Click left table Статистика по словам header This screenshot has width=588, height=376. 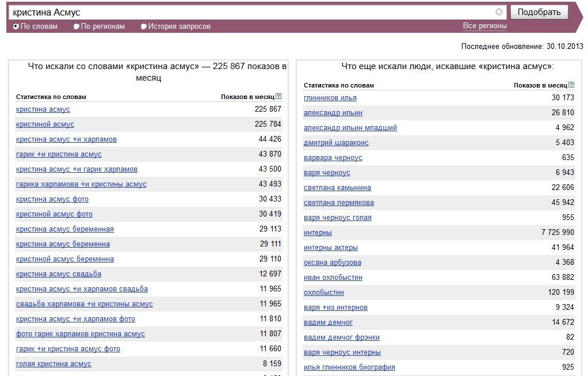click(x=51, y=97)
